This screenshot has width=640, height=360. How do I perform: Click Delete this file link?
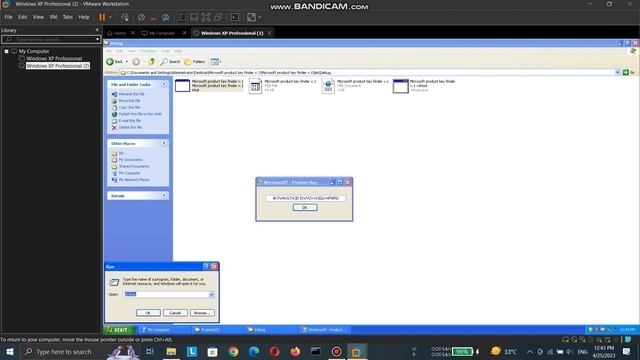tap(130, 127)
